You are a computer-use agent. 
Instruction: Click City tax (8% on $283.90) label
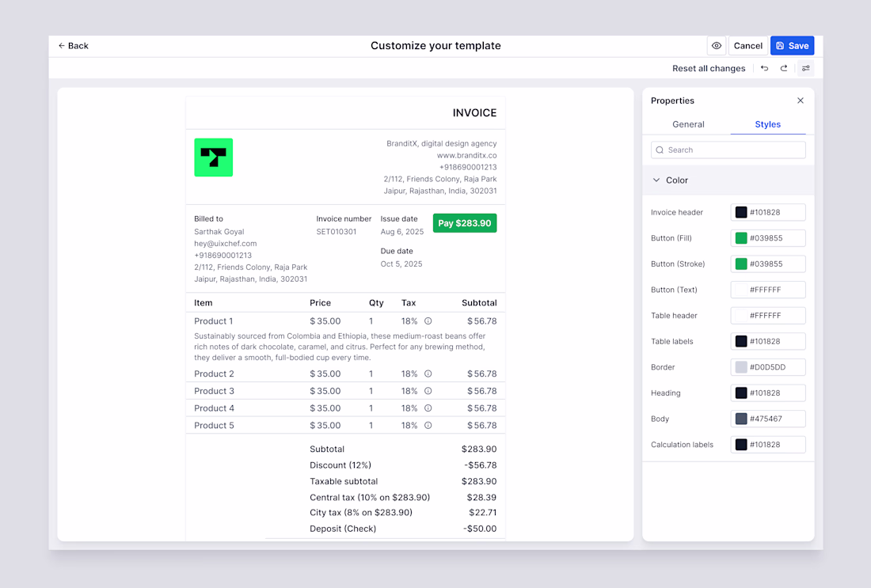point(360,513)
